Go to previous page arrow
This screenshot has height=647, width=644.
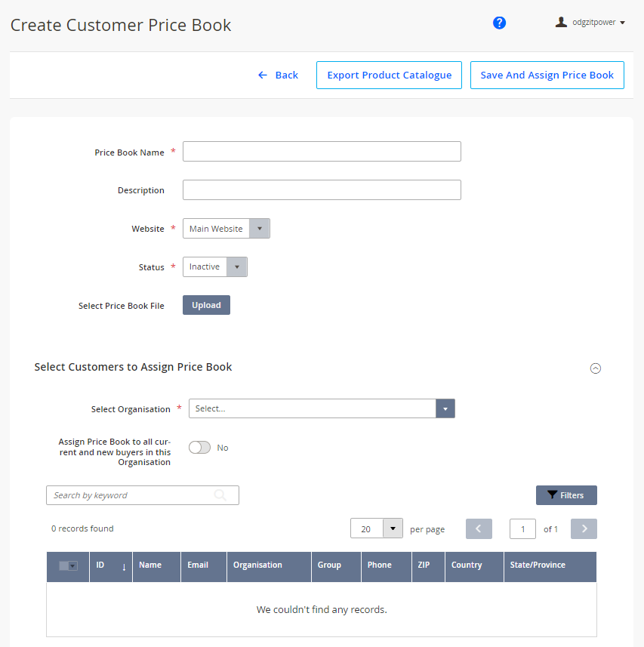coord(479,528)
